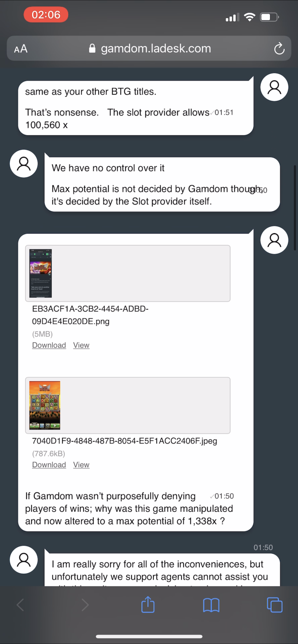Tap the agent avatar next to the "I am really sorry" message

click(24, 559)
